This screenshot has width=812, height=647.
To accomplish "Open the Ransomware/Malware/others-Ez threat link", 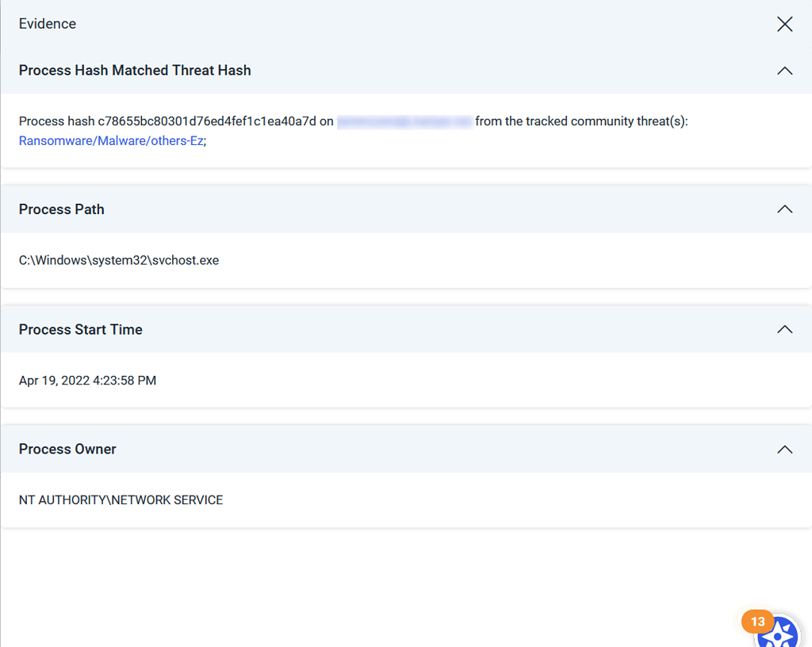I will [x=111, y=140].
